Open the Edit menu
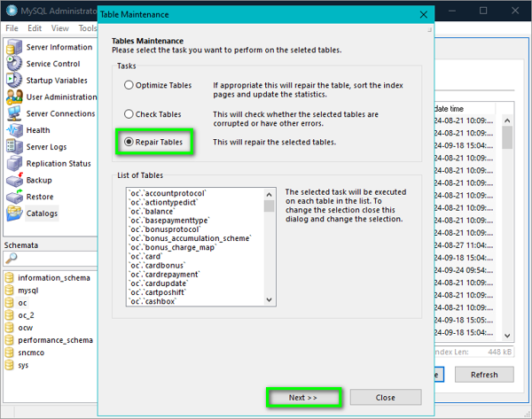The width and height of the screenshot is (532, 419). (35, 28)
